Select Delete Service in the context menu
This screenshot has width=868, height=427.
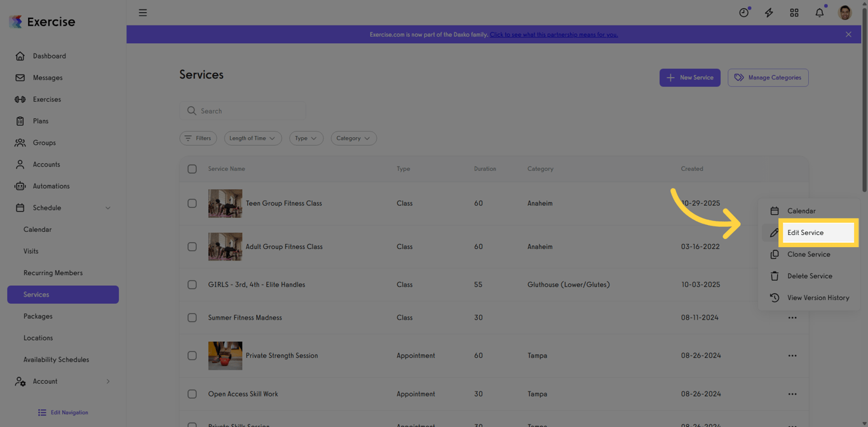click(810, 276)
